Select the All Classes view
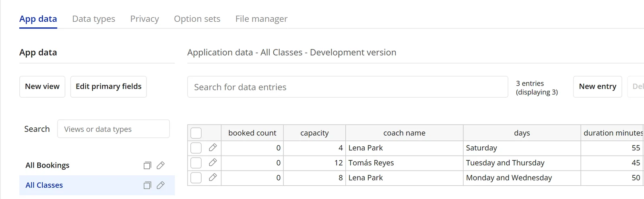This screenshot has width=644, height=199. click(97, 185)
